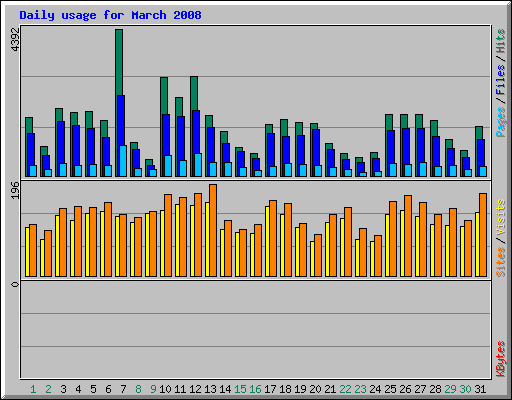Click day label 8 on the x-axis
The width and height of the screenshot is (512, 400).
point(138,389)
